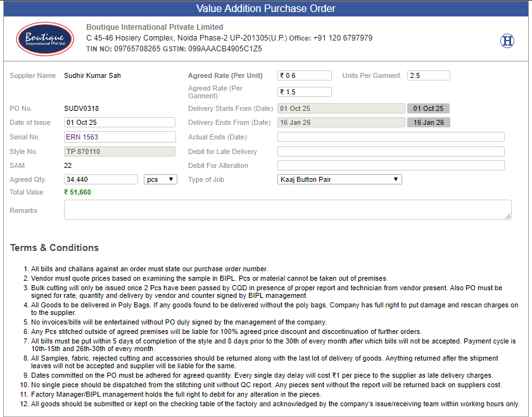Click the GSTIN number 099AAACB4905C1Z5
Image resolution: width=532 pixels, height=417 pixels.
click(225, 49)
